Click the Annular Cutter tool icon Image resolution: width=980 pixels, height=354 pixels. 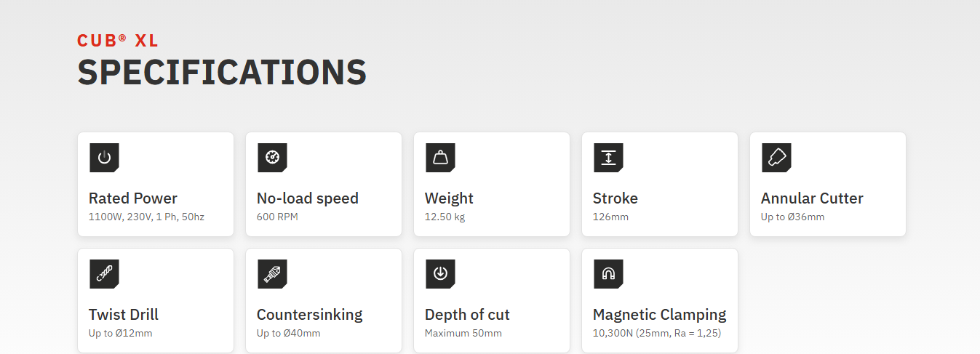[776, 158]
